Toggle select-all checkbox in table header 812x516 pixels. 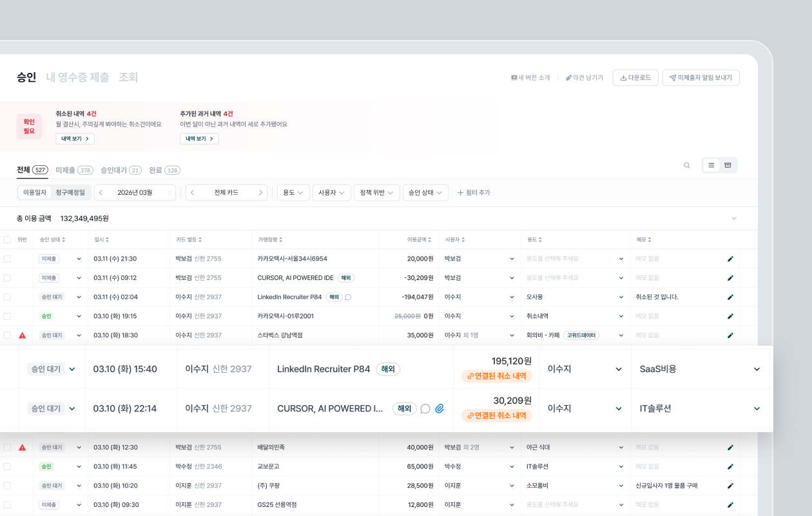pyautogui.click(x=7, y=239)
